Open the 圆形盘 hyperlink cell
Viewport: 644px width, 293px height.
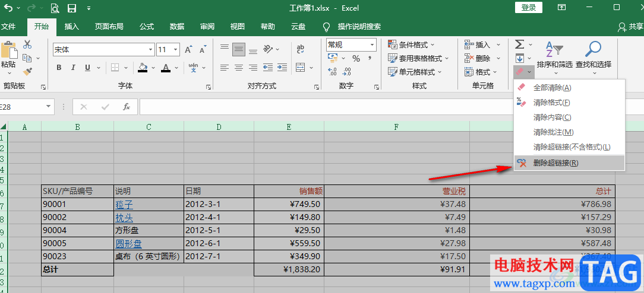(128, 243)
